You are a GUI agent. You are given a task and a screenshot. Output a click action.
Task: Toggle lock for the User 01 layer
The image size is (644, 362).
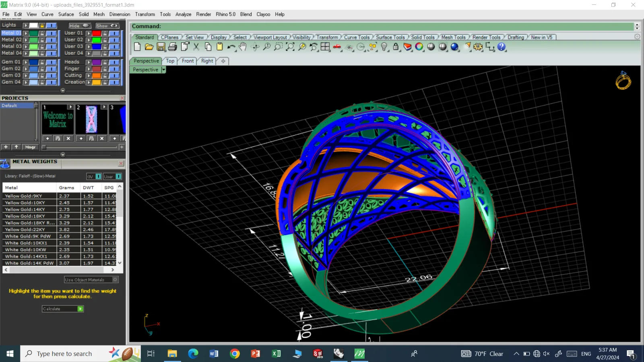click(x=105, y=33)
